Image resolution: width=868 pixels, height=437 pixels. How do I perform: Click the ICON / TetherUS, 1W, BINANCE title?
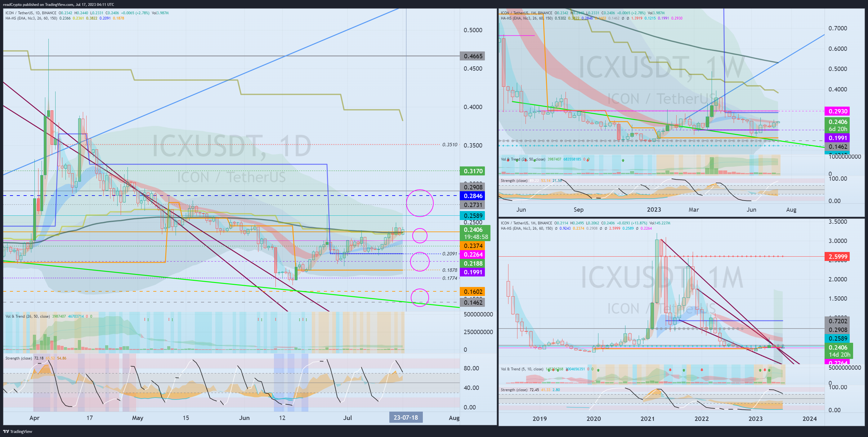coord(526,13)
